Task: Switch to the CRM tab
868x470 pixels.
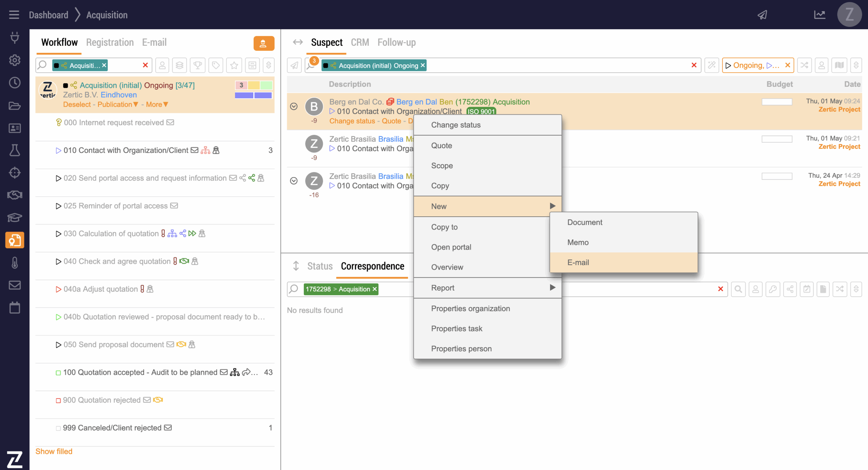Action: [360, 42]
